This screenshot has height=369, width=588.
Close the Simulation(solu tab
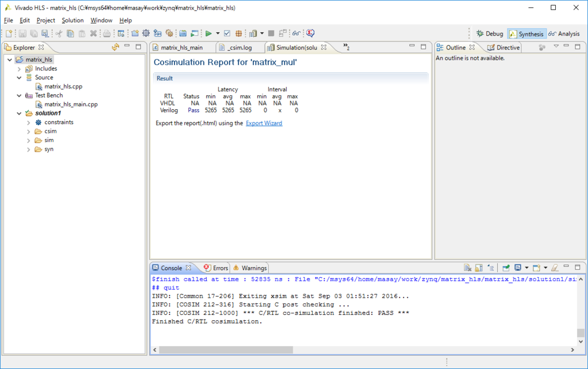[324, 47]
